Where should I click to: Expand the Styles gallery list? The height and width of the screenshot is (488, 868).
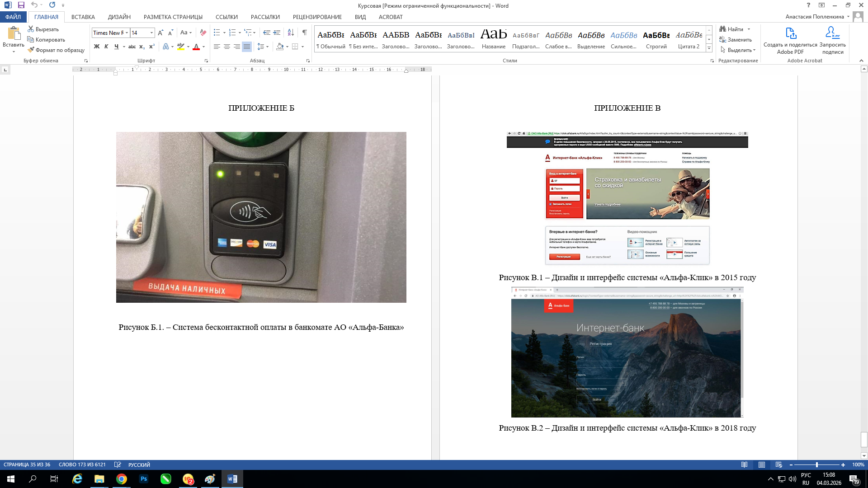tap(709, 48)
